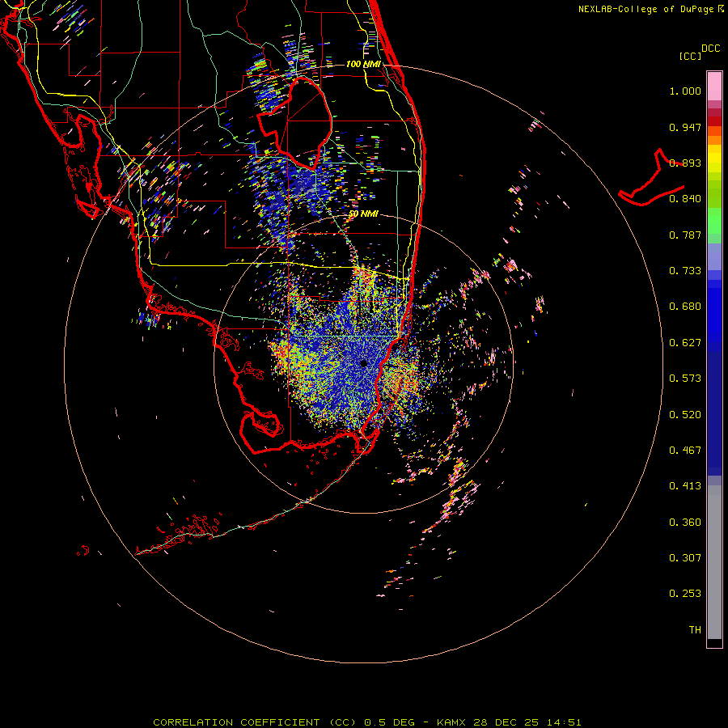Click the 0.520 color scale value
Screen dimensions: 728x728
point(685,415)
